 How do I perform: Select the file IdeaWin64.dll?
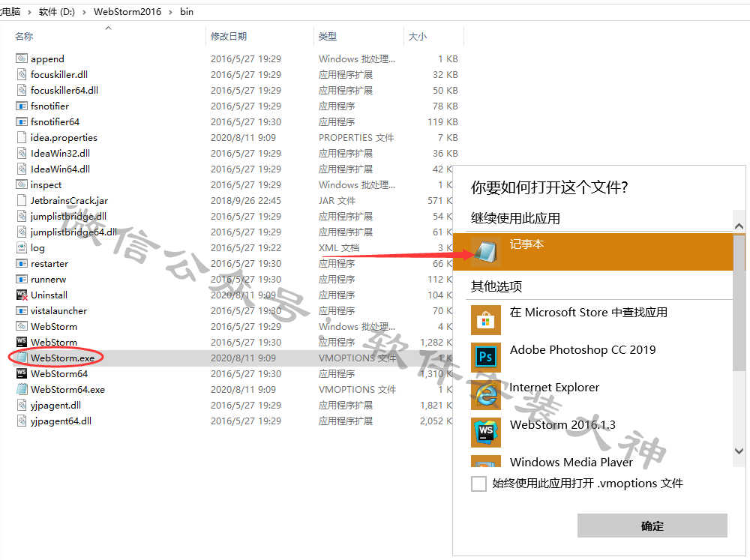coord(60,169)
